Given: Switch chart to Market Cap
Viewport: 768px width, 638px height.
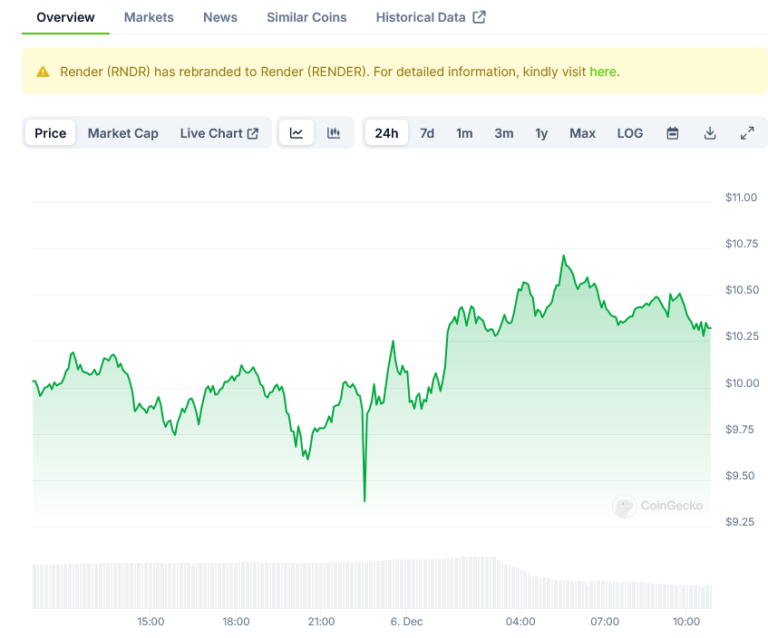Looking at the screenshot, I should tap(123, 133).
